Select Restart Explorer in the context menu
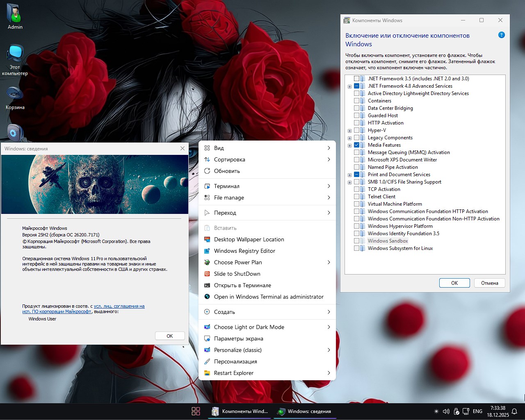The height and width of the screenshot is (420, 525). click(x=234, y=373)
